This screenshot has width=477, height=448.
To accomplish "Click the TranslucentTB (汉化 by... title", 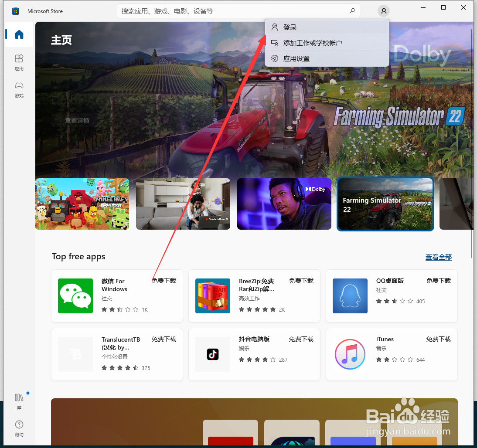I will [121, 343].
